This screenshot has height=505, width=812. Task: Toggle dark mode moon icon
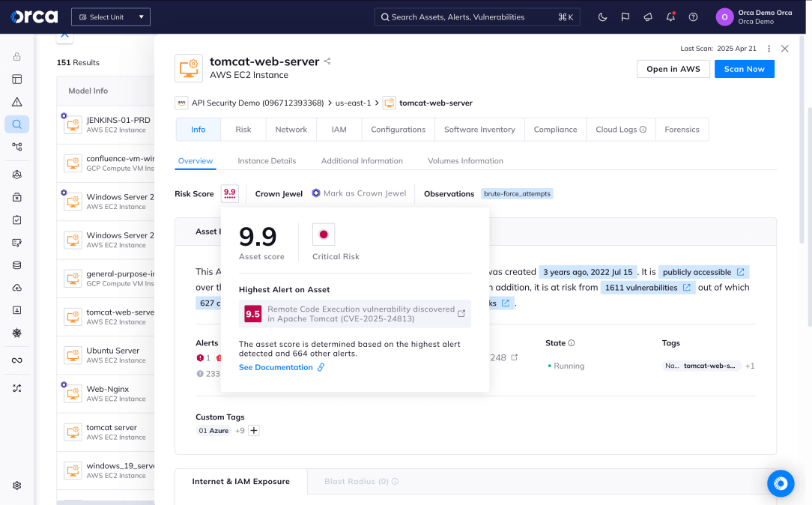[x=602, y=17]
